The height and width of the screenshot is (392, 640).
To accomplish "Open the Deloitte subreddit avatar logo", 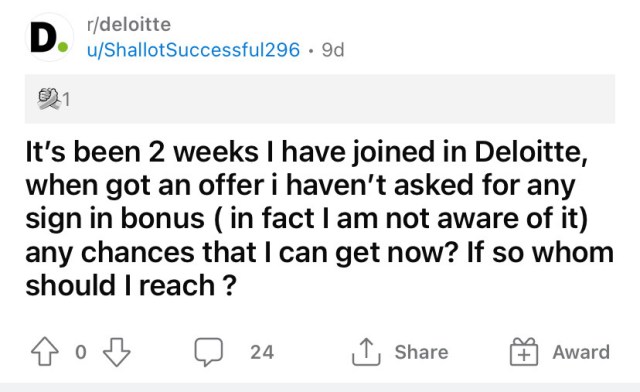I will 49,37.
